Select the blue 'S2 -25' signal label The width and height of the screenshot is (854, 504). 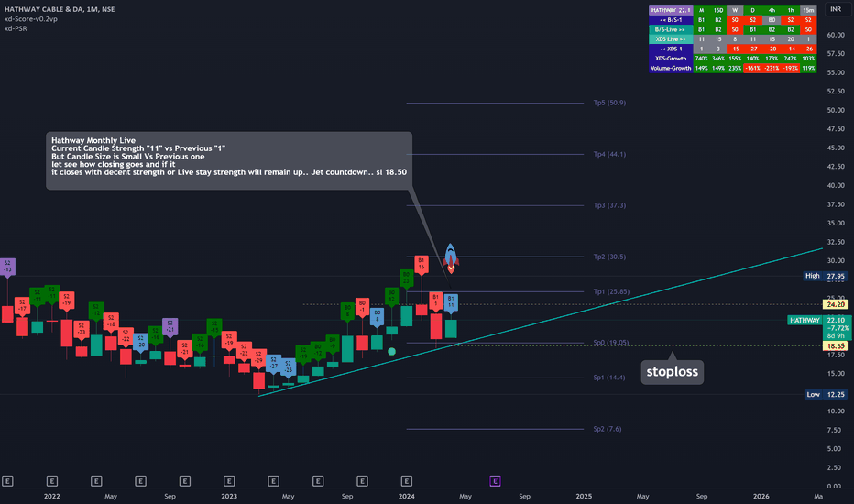tap(288, 367)
